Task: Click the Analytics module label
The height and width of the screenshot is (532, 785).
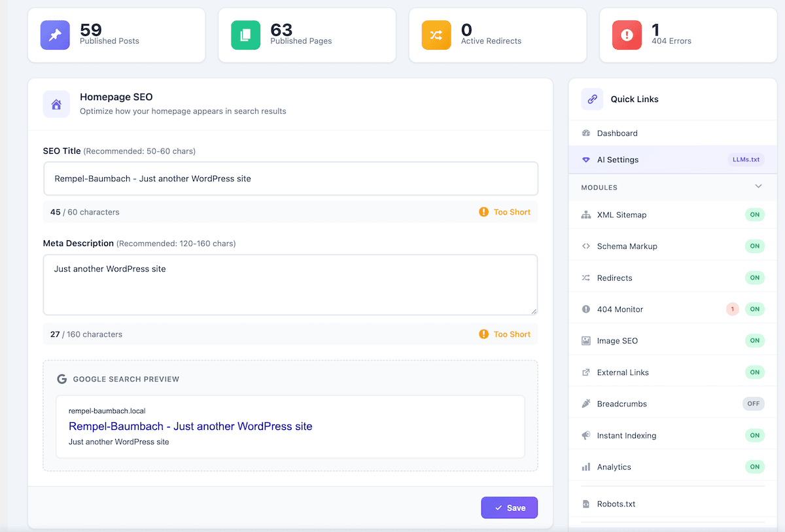Action: point(614,467)
